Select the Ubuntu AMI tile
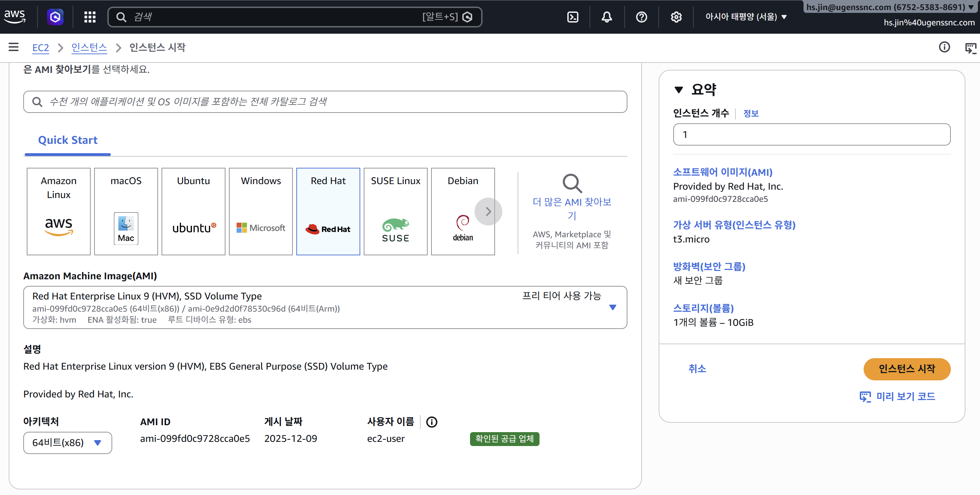Screen dimensions: 980x495 (193, 212)
